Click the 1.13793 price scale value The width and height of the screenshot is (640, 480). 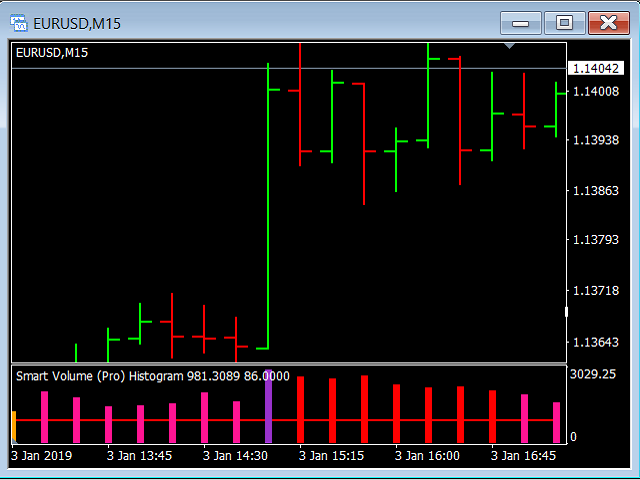(x=596, y=239)
